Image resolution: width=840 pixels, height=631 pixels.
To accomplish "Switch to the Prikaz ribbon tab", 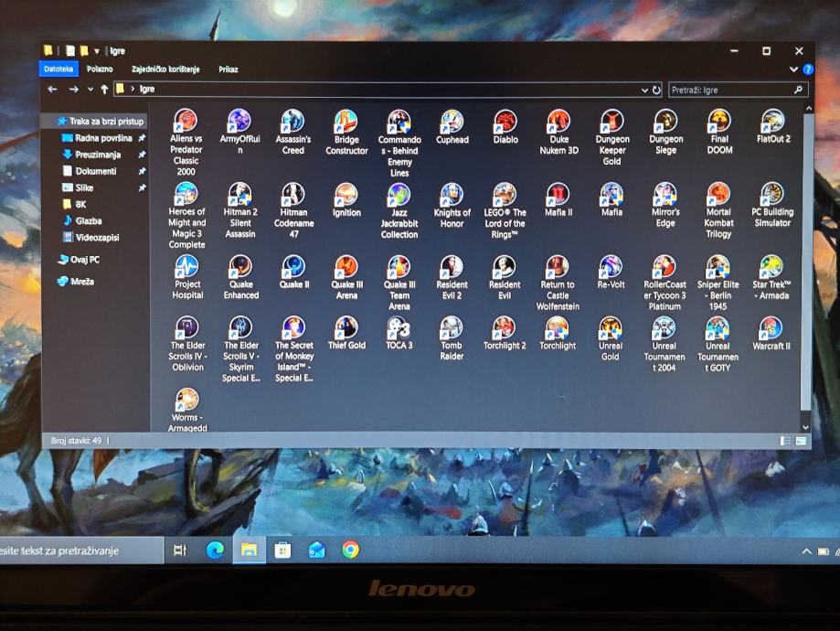I will pyautogui.click(x=229, y=70).
